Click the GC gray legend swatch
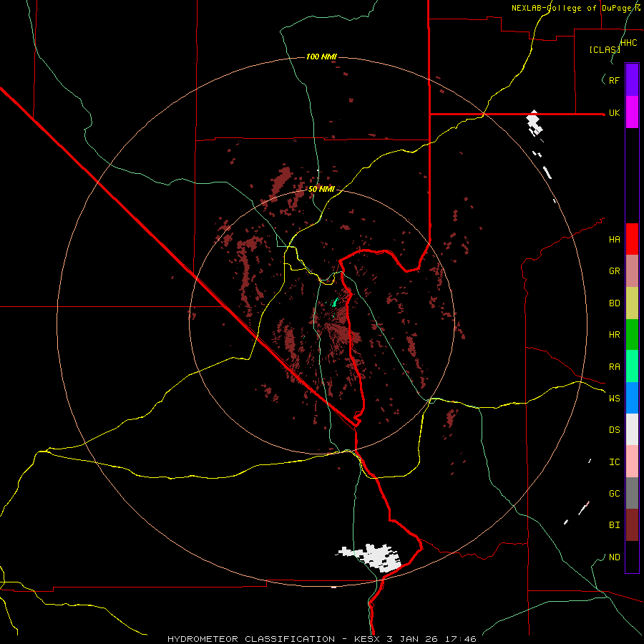The image size is (644, 644). click(x=632, y=493)
